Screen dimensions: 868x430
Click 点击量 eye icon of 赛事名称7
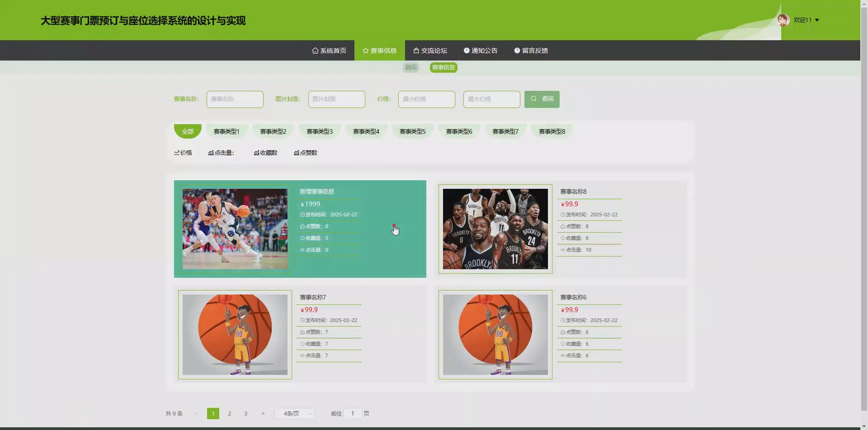click(302, 356)
